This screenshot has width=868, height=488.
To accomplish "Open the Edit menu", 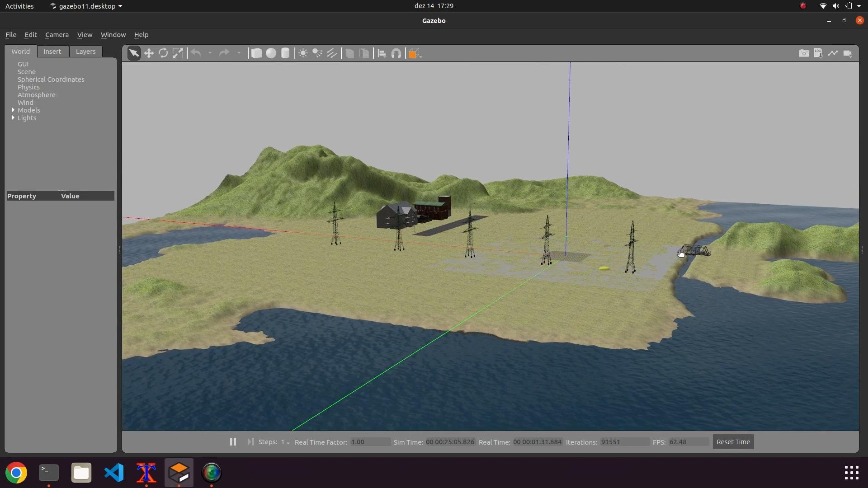I will (x=31, y=35).
